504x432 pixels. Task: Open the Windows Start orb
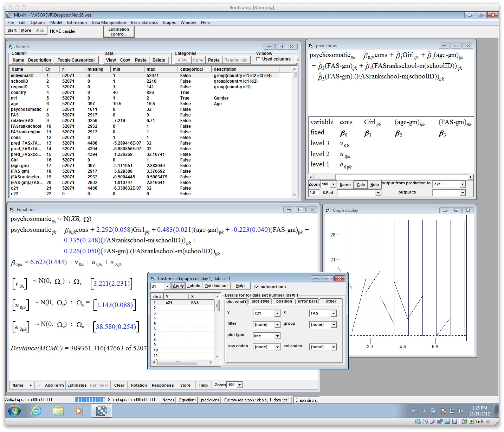tap(14, 411)
